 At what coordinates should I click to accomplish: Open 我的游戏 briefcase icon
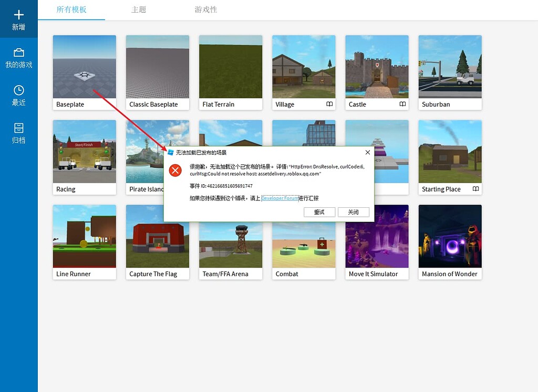click(18, 52)
